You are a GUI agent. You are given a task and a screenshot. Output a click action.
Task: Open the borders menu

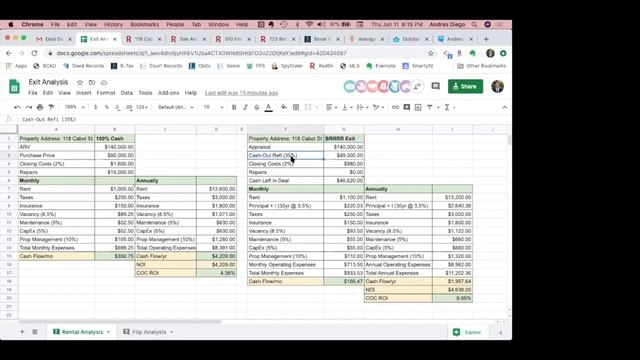(x=296, y=107)
